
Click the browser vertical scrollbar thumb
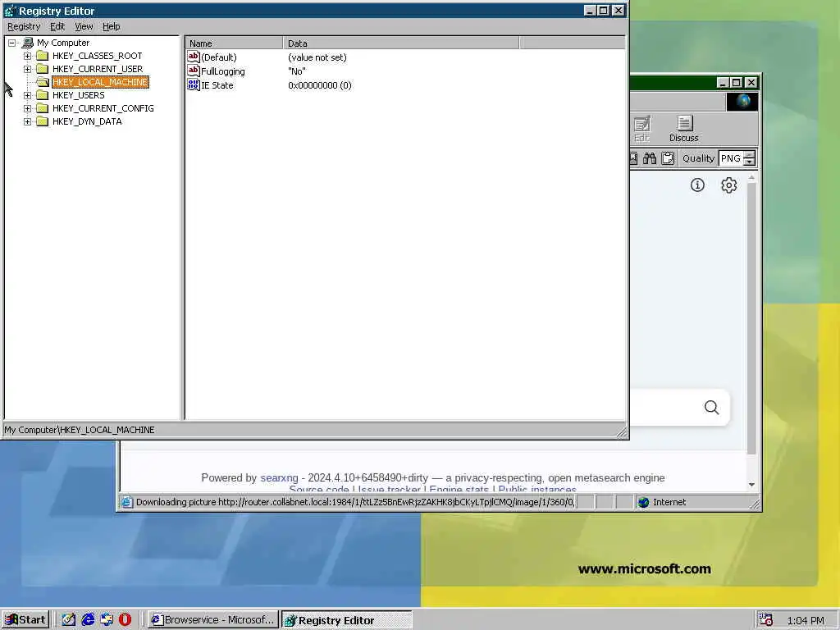click(751, 319)
